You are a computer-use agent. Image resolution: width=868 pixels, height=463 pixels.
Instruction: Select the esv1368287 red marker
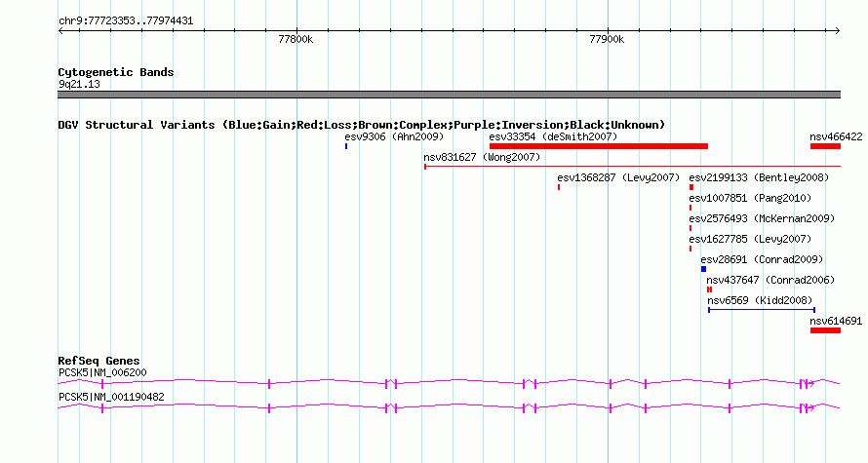coord(559,187)
